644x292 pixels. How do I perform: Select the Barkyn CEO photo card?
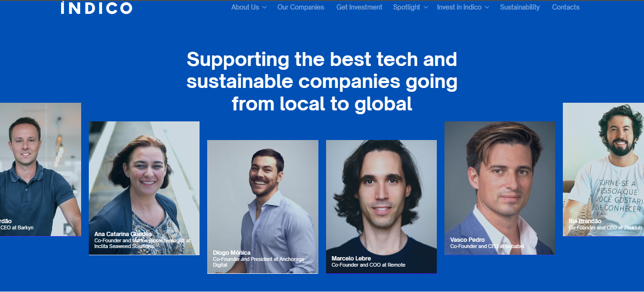(x=41, y=170)
